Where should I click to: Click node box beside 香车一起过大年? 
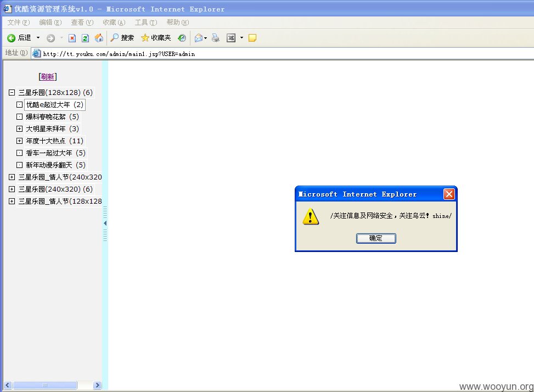(20, 153)
